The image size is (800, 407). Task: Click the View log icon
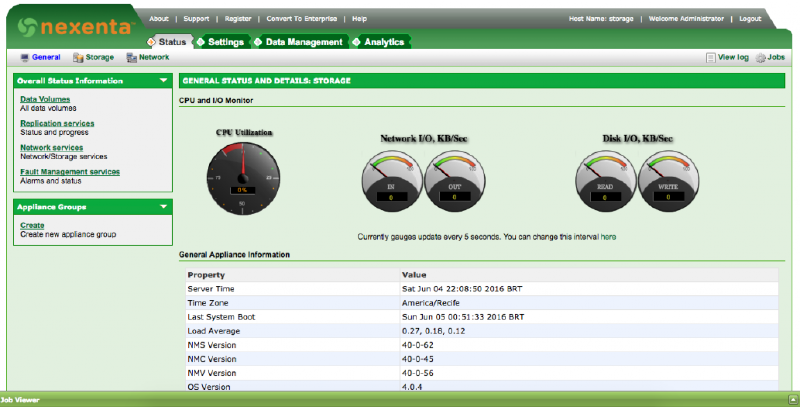coord(711,58)
